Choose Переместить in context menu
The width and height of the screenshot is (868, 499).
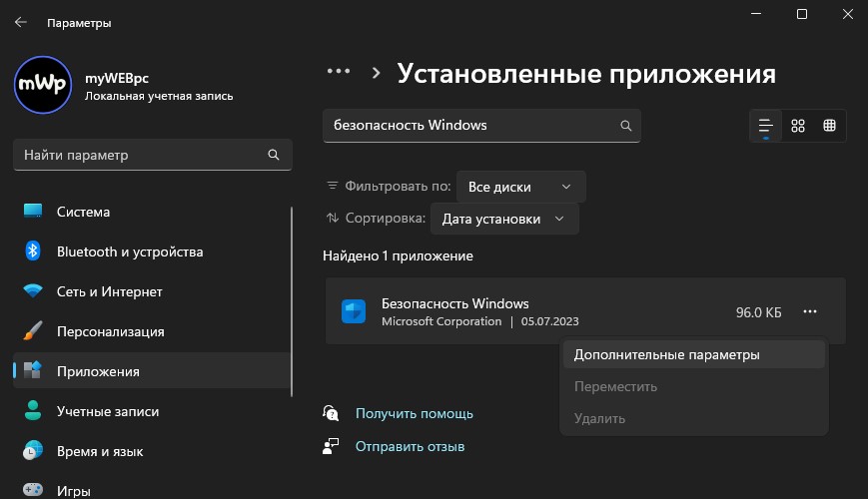[x=693, y=386]
